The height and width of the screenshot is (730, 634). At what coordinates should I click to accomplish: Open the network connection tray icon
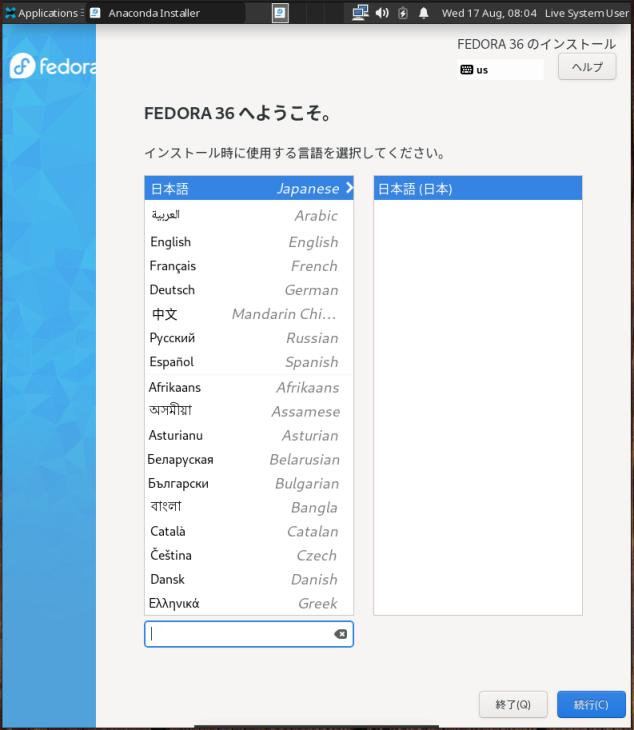point(360,13)
